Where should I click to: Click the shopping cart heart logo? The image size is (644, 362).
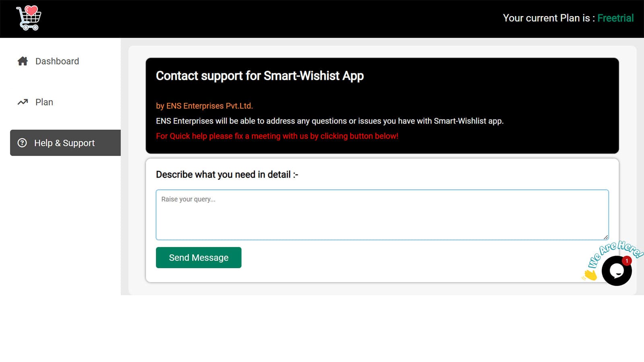(29, 18)
